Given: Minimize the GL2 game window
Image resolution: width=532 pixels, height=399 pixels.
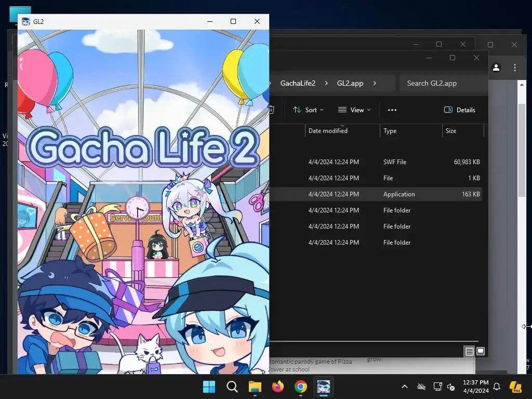Looking at the screenshot, I should 210,21.
